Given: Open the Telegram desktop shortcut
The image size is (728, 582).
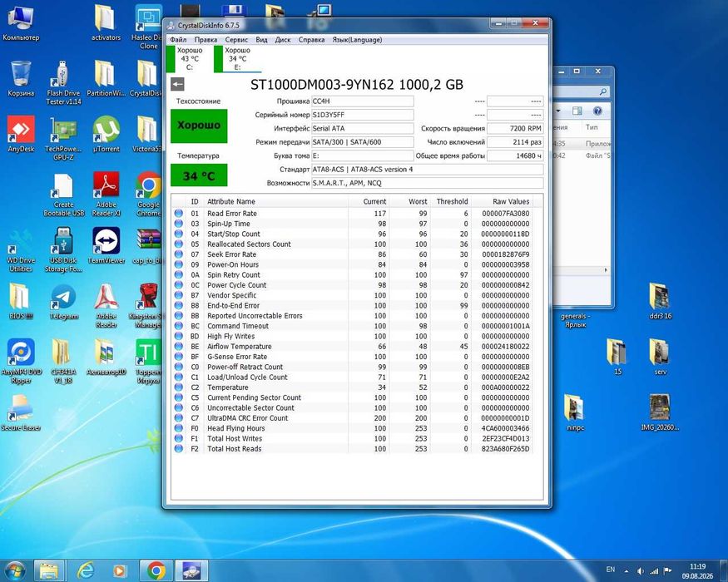Looking at the screenshot, I should coord(63,302).
